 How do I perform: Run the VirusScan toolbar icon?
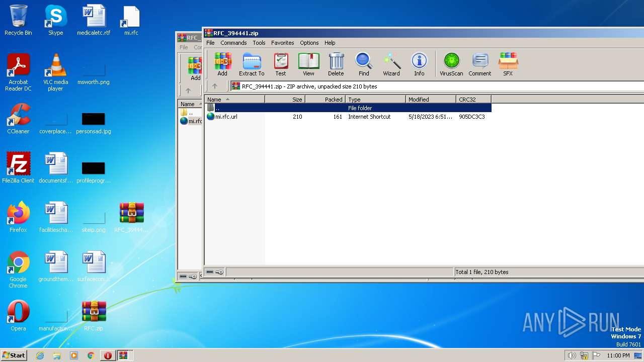pos(451,64)
